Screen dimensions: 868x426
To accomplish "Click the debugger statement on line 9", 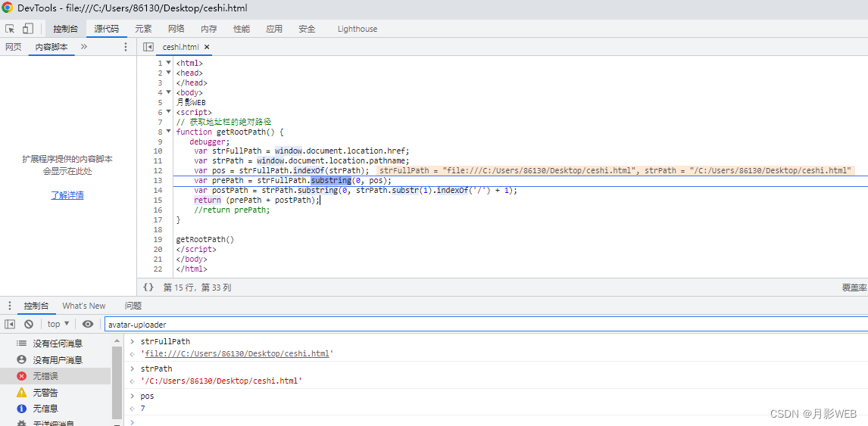I will click(x=209, y=141).
